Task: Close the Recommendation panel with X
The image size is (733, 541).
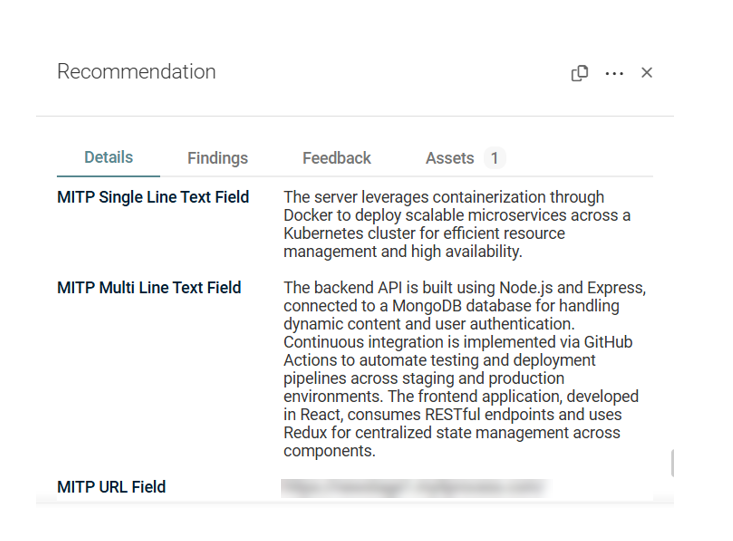Action: tap(647, 72)
